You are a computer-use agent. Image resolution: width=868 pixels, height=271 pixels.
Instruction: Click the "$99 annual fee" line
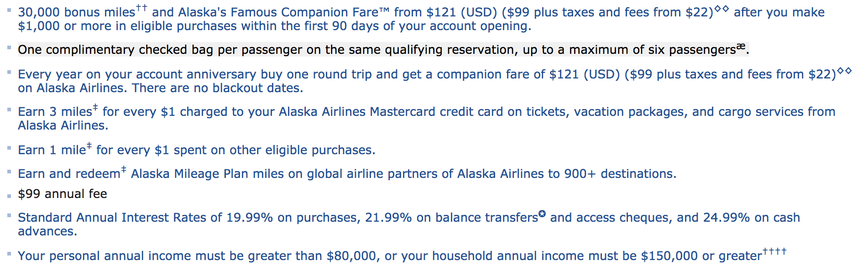click(x=63, y=194)
